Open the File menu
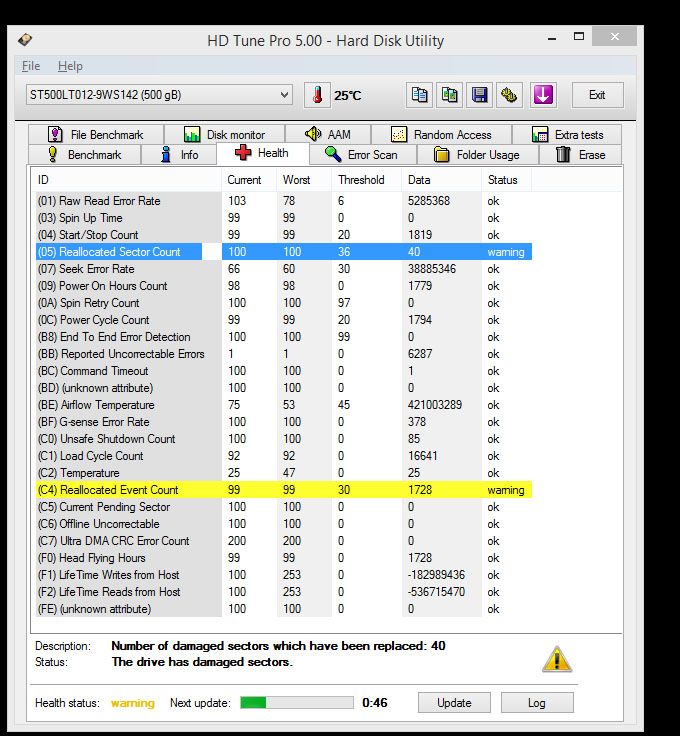 (31, 66)
